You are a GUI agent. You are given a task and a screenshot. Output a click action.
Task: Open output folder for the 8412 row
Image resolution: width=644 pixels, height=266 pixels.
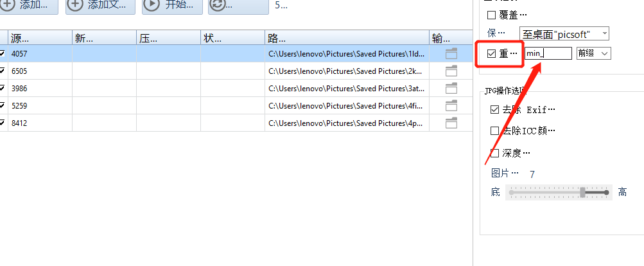(451, 123)
